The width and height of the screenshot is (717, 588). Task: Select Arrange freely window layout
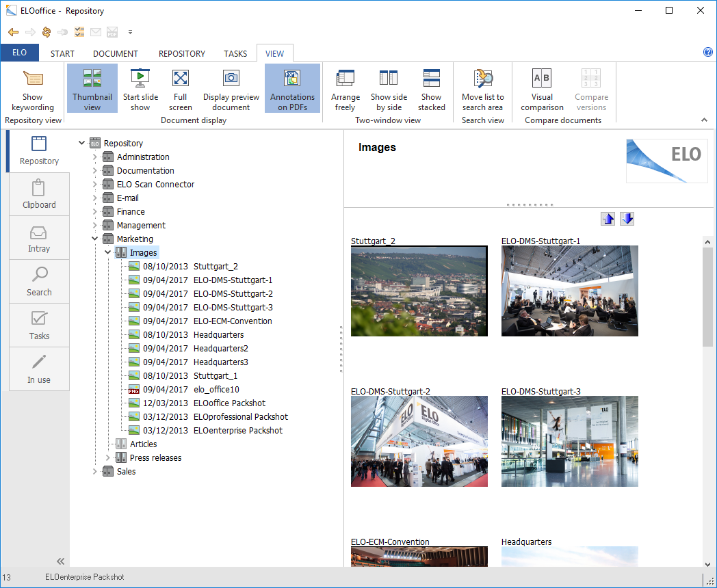(346, 88)
